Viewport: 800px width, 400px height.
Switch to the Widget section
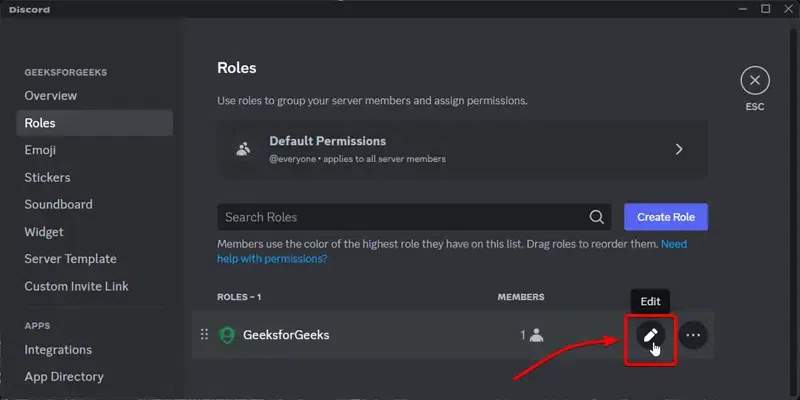45,231
